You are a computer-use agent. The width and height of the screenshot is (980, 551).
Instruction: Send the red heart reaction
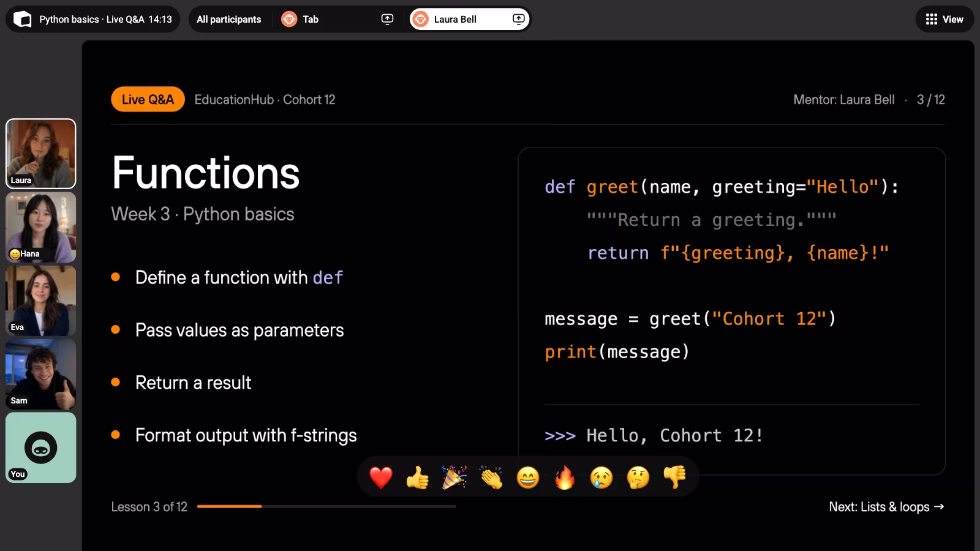point(381,477)
